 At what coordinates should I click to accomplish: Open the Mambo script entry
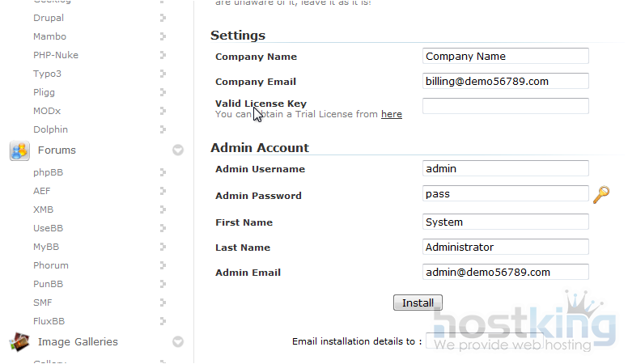click(x=49, y=36)
